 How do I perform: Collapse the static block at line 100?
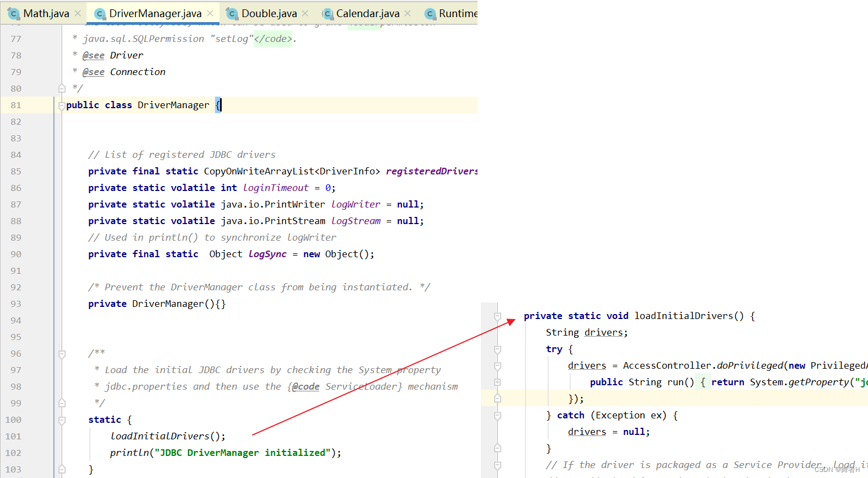click(62, 419)
